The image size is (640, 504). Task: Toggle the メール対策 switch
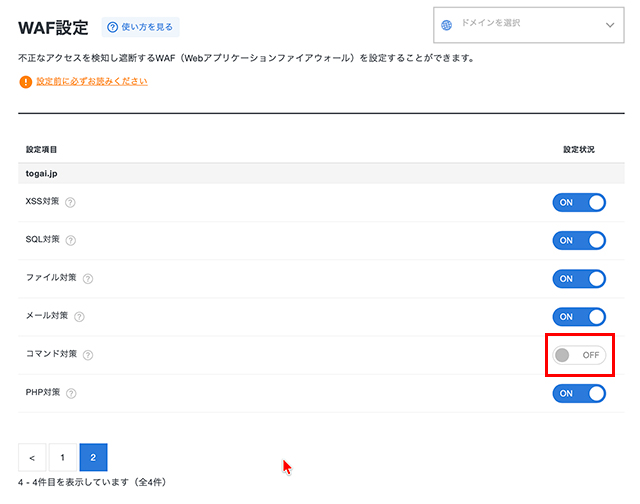pos(579,316)
